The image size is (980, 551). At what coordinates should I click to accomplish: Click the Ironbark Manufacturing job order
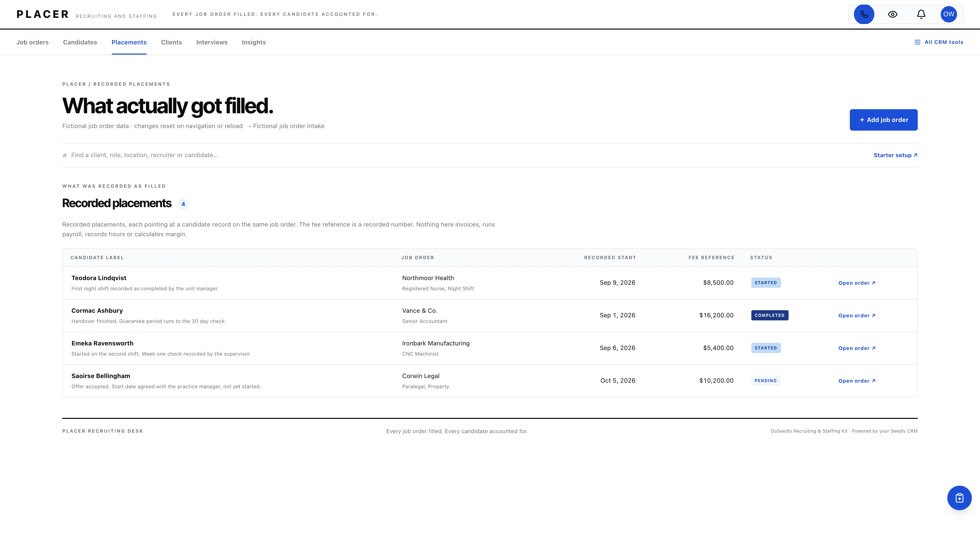[x=436, y=343]
